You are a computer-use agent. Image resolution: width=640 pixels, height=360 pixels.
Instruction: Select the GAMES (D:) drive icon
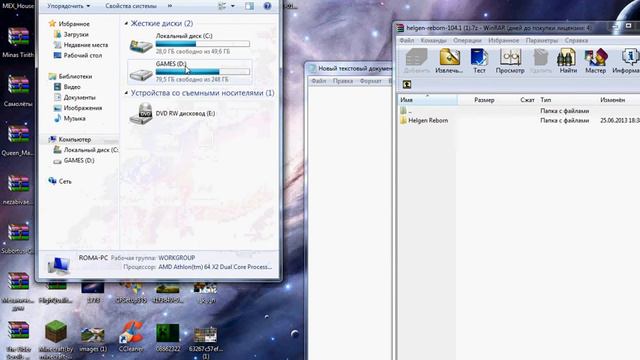pyautogui.click(x=141, y=73)
